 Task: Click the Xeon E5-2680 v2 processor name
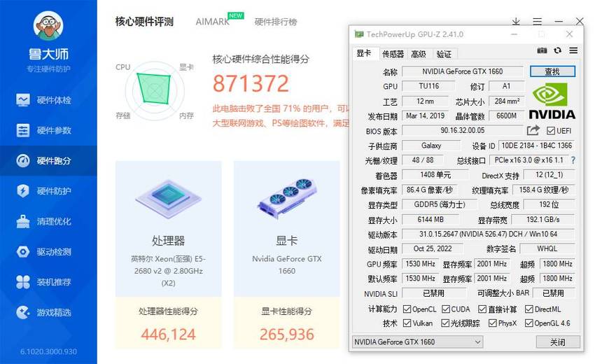click(x=168, y=271)
